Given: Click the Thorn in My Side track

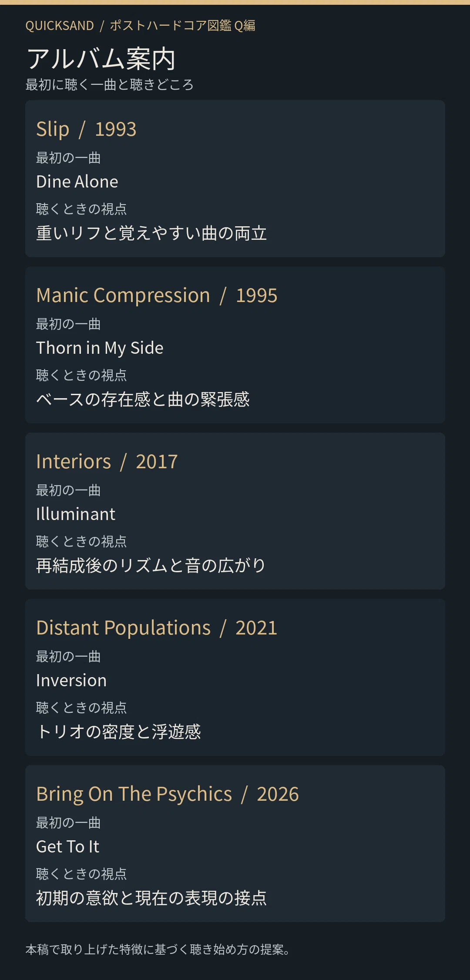Looking at the screenshot, I should coord(100,348).
